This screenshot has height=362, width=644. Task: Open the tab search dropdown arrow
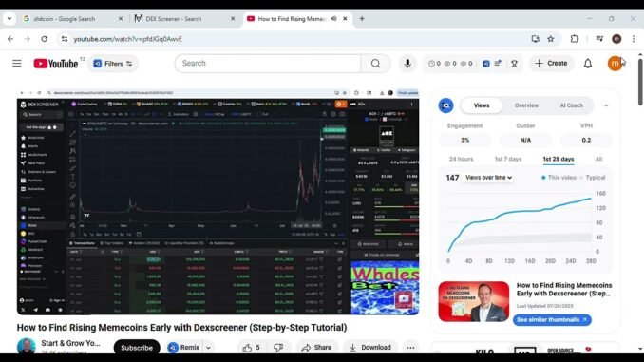click(9, 19)
